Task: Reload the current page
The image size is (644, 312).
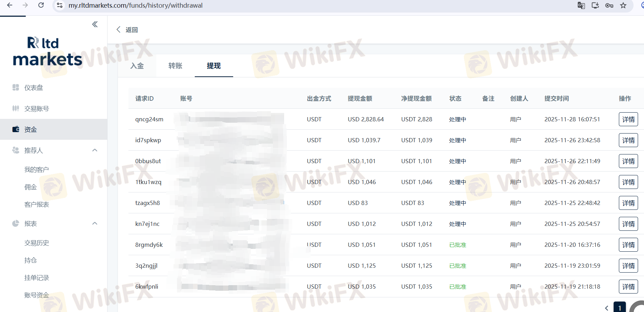Action: tap(41, 5)
